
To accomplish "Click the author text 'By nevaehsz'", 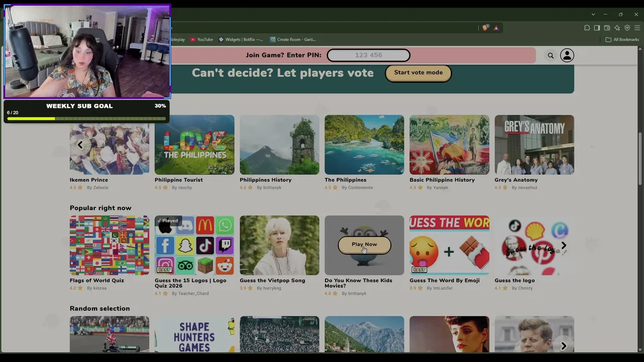I will [x=525, y=188].
